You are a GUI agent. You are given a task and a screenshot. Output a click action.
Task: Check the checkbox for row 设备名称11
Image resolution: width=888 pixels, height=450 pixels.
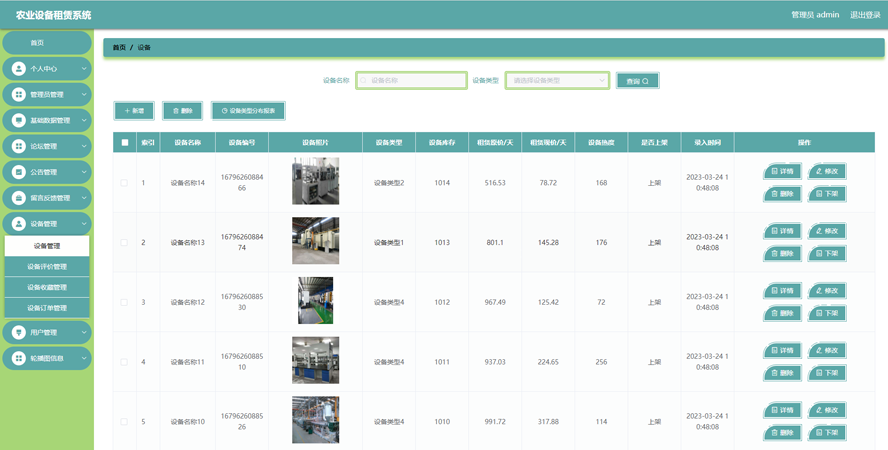click(124, 362)
